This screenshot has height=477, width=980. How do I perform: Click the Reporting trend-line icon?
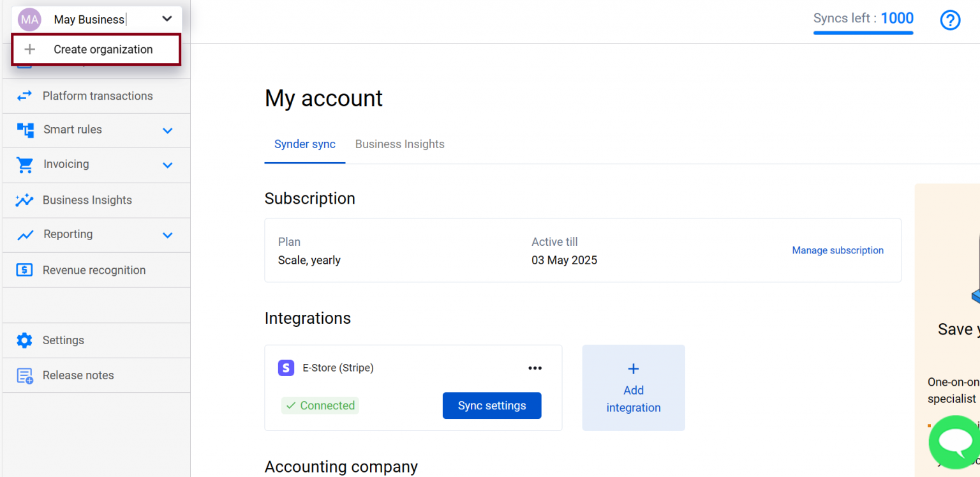pos(25,235)
